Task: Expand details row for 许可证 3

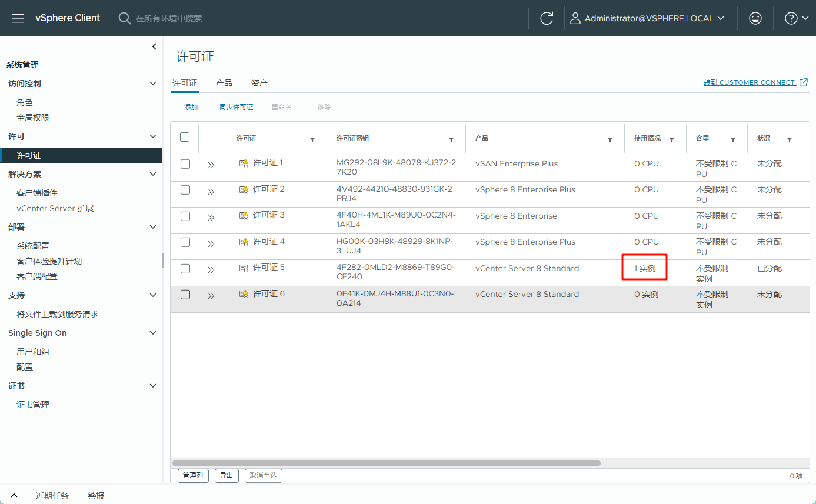Action: tap(211, 218)
